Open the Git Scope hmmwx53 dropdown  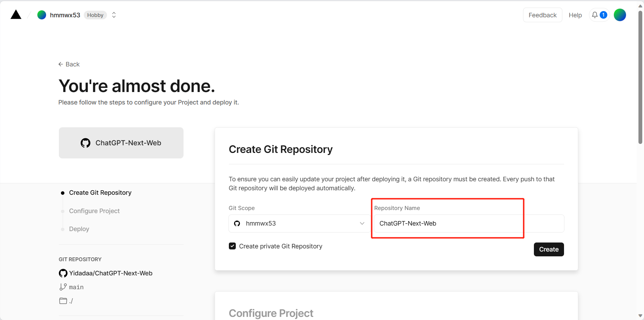[299, 223]
